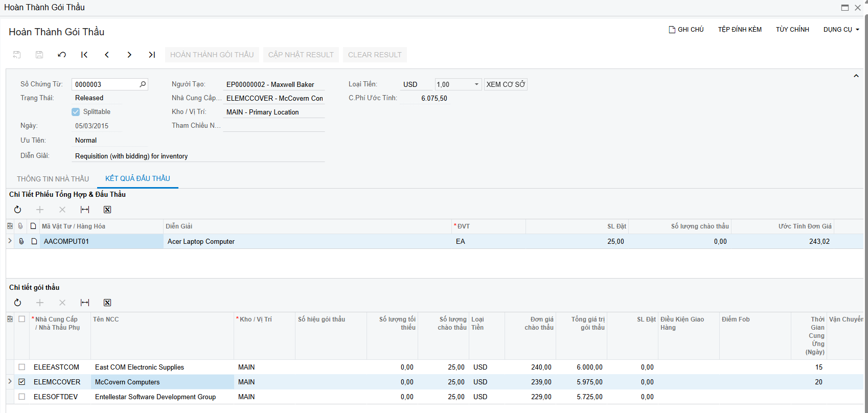Open the currency rate 1,00 dropdown
The width and height of the screenshot is (868, 413).
(x=476, y=84)
